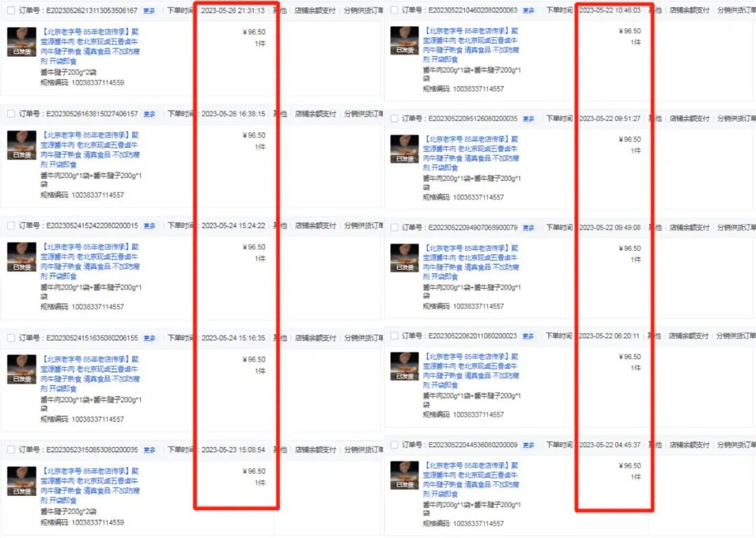Open 更多 next to order placed 2023-05-24 15:16:35
Screen dimensions: 756x538
(x=150, y=338)
